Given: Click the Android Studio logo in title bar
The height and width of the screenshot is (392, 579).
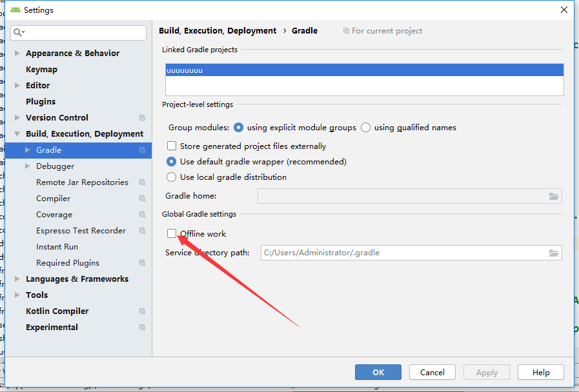Looking at the screenshot, I should (x=15, y=10).
